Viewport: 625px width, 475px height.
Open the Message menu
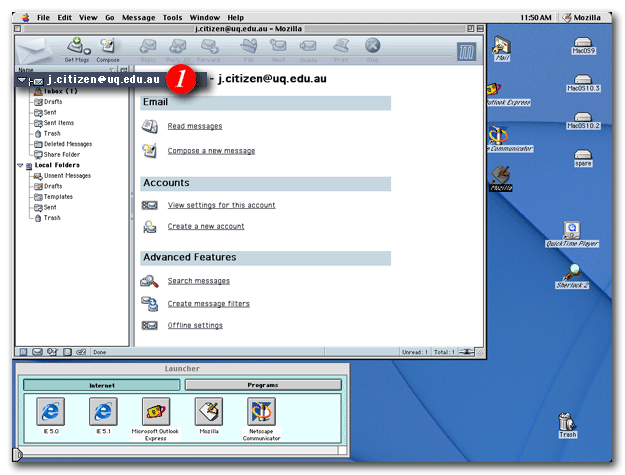pos(138,17)
